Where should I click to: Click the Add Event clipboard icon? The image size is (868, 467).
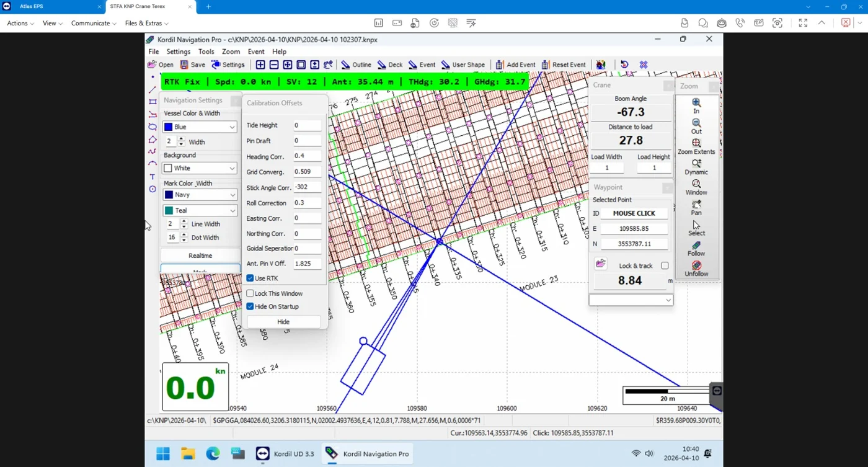(499, 64)
